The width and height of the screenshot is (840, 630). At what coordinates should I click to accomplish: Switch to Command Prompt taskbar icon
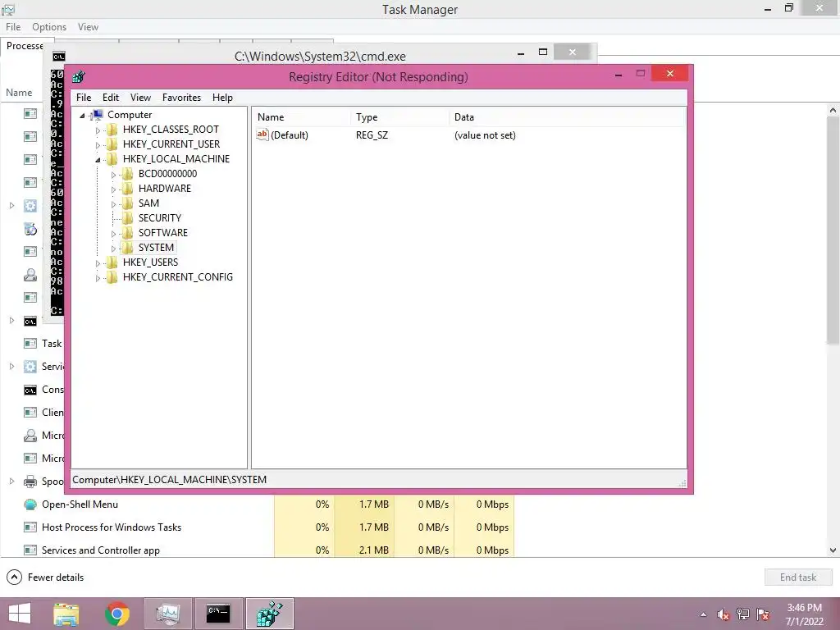(218, 614)
